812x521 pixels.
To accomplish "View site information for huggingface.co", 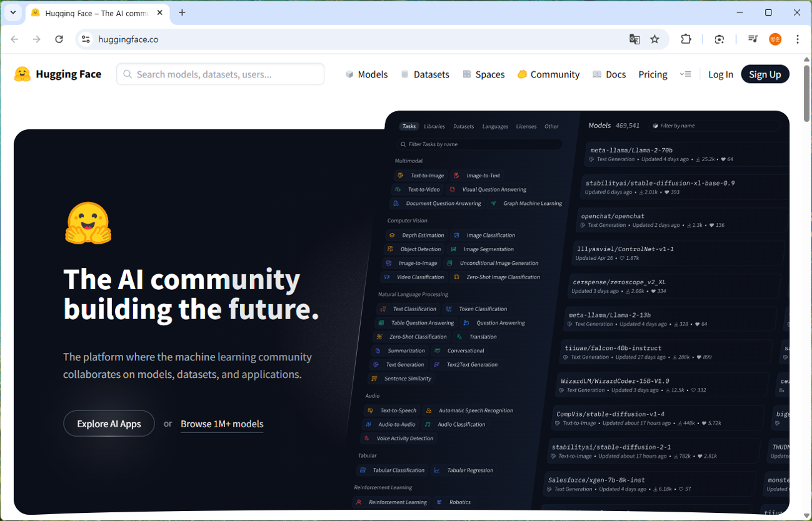I will pos(86,39).
